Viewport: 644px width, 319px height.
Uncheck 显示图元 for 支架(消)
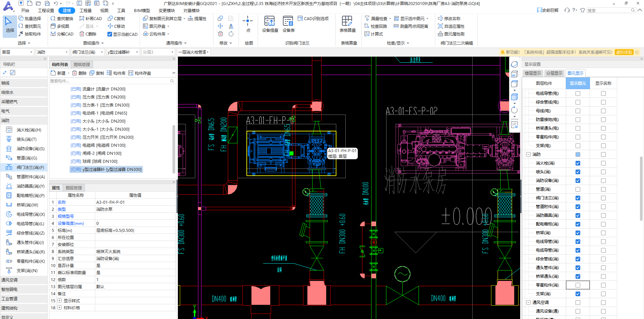point(578,294)
